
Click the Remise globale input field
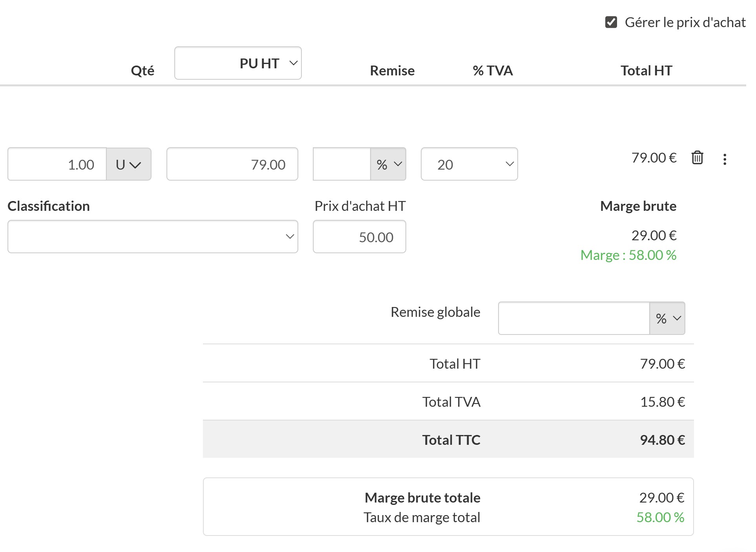click(573, 318)
